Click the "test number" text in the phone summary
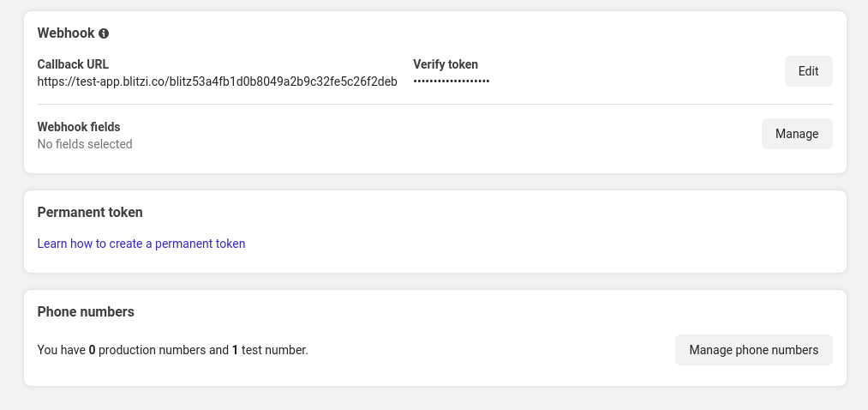This screenshot has height=410, width=868. [273, 350]
